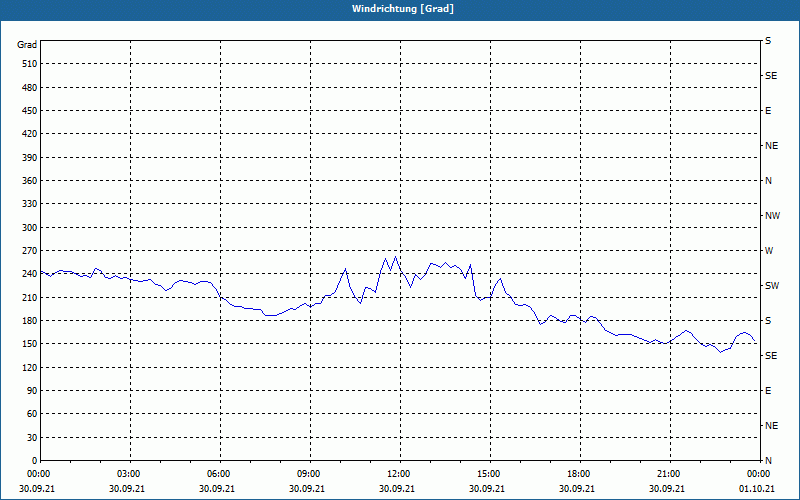Click the 01.10.21 date label
The height and width of the screenshot is (500, 800).
[757, 489]
